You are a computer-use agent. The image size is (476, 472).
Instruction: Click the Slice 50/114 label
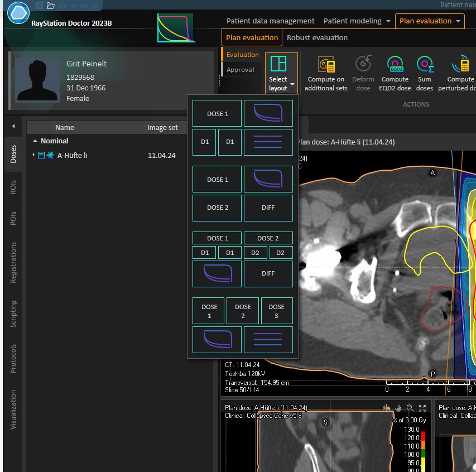pos(242,390)
